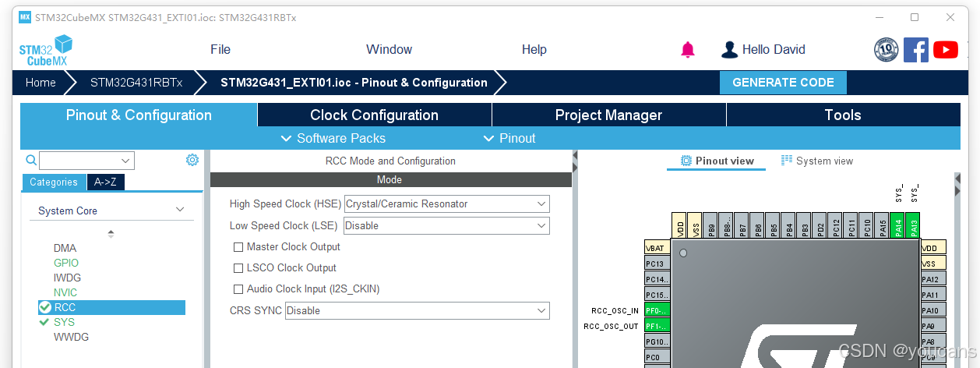Click the STM32CubeMX logo icon

45,50
